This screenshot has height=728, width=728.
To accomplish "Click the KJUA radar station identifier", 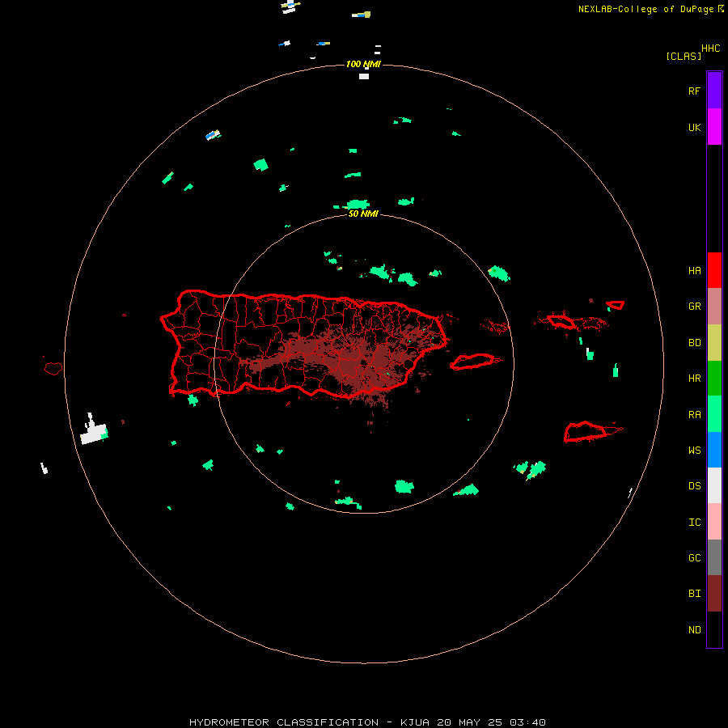I will [415, 722].
